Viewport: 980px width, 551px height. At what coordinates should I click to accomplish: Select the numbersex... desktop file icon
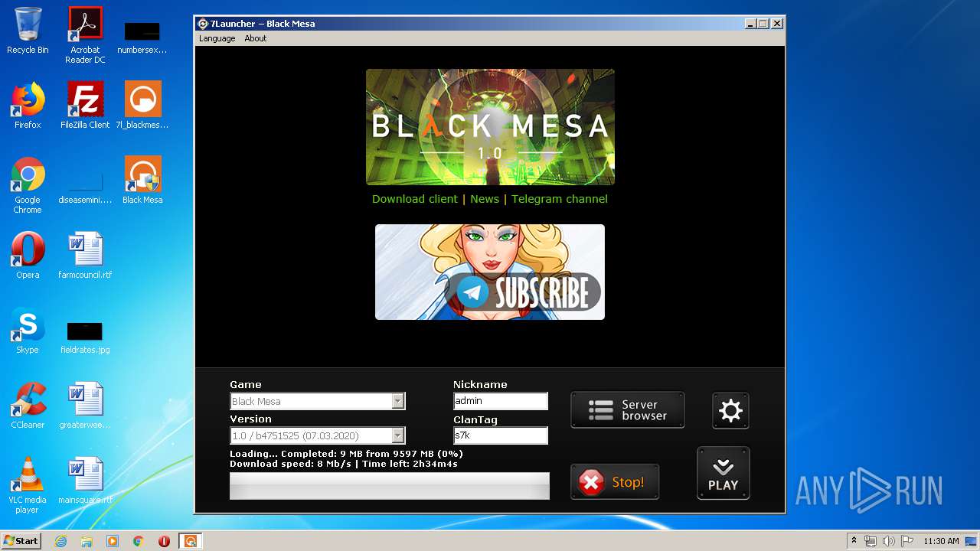[x=142, y=37]
